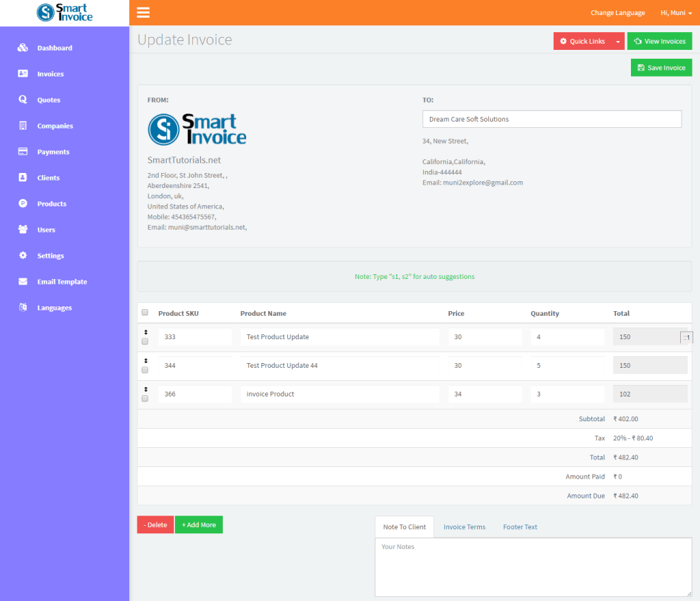
Task: Tick the checkbox next to SKU 366
Action: click(145, 399)
